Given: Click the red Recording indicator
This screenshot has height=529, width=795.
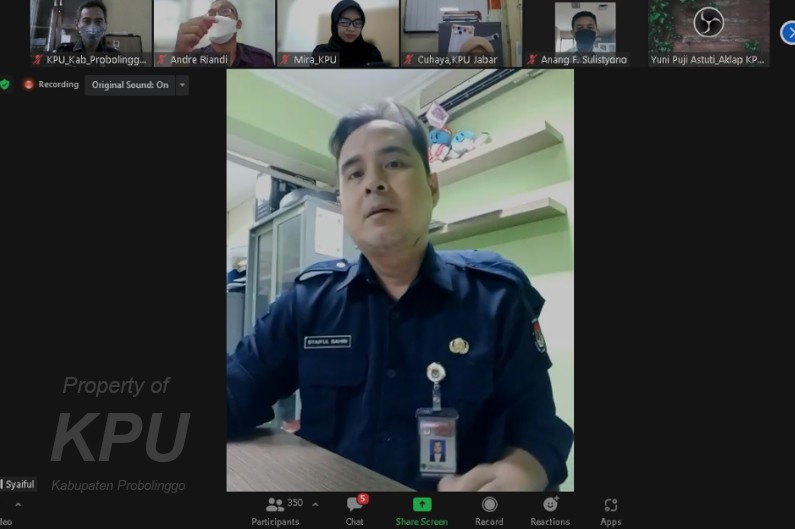Looking at the screenshot, I should point(50,85).
